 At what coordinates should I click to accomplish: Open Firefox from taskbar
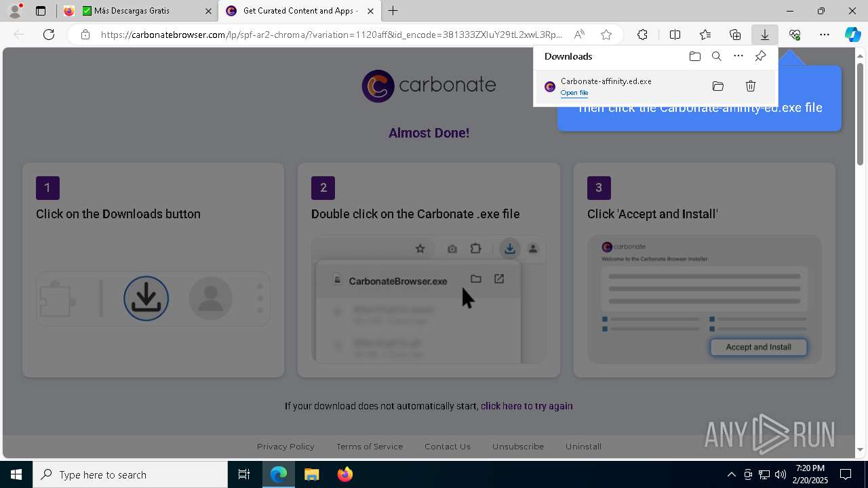(x=345, y=474)
